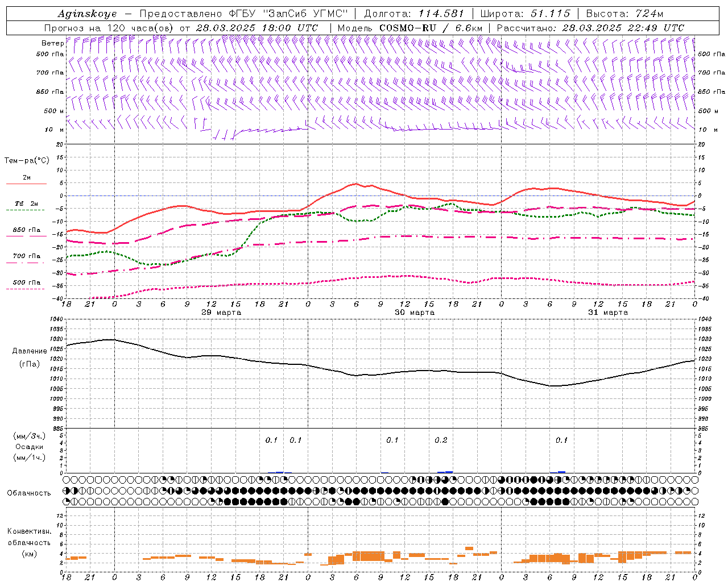Viewport: 728px width, 582px height.
Task: Click the 'Давление' pressure label
Action: (x=30, y=351)
